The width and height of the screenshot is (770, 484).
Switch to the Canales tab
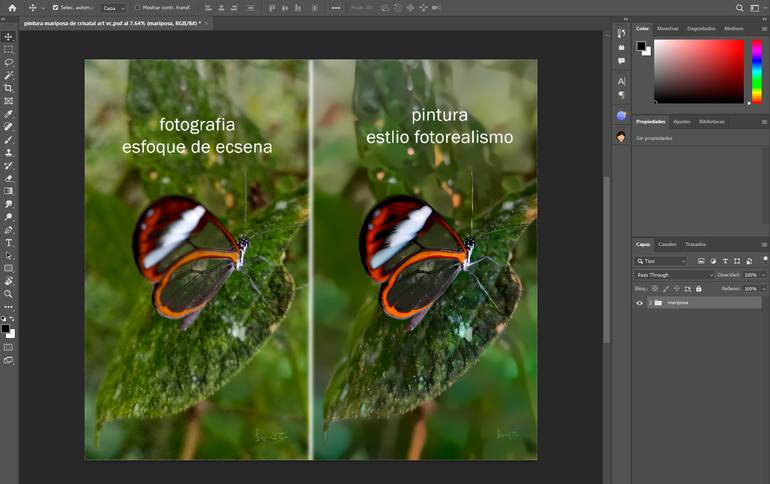point(667,244)
